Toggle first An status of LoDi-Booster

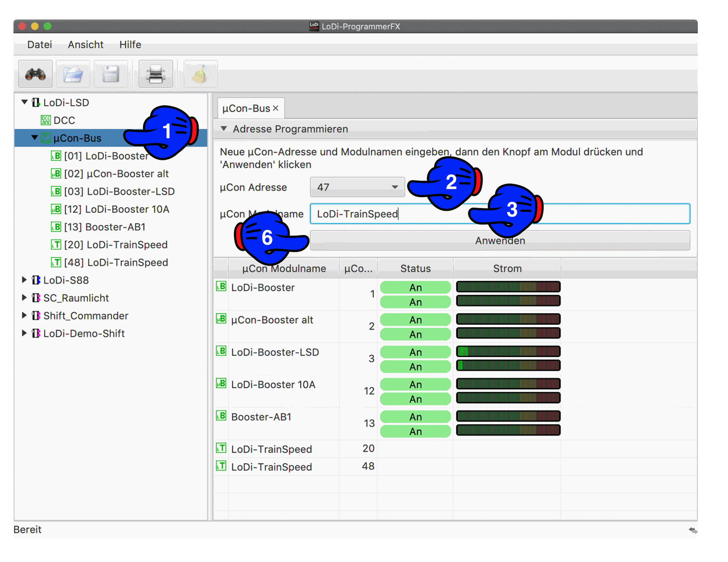point(415,287)
